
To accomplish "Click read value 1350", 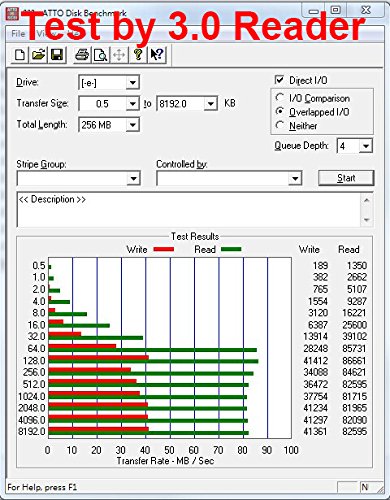I will [357, 266].
